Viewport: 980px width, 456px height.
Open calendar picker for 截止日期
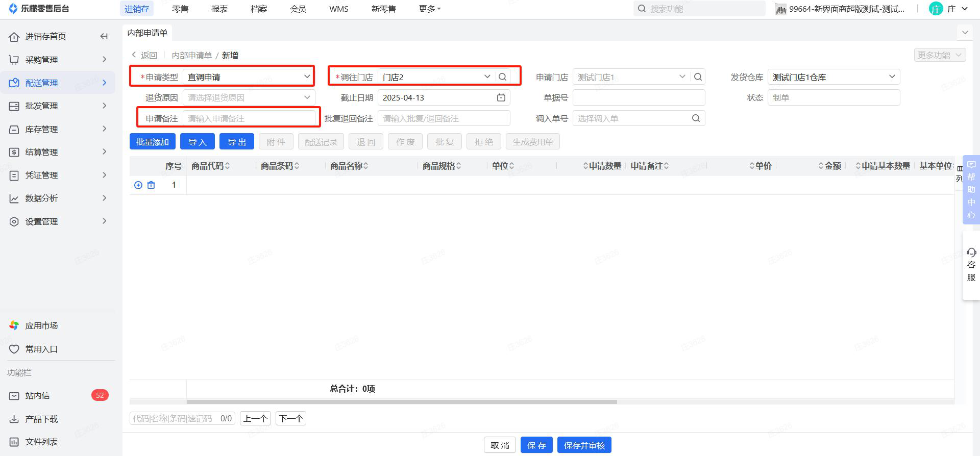(x=501, y=97)
